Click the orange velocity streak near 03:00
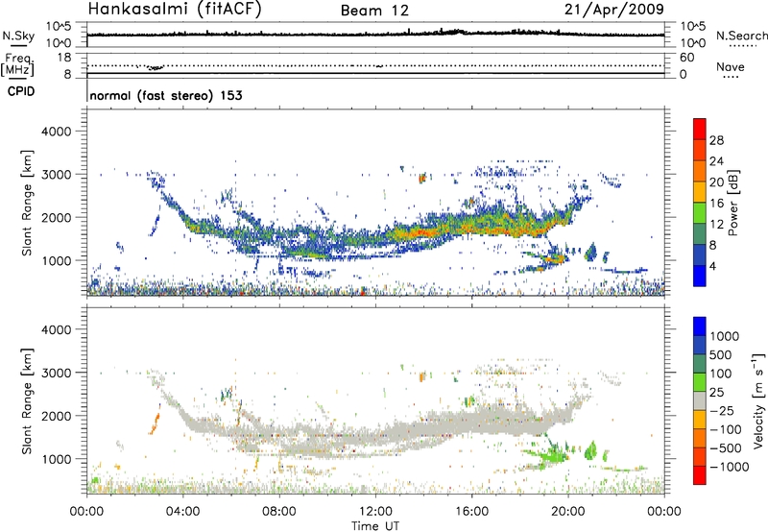 [155, 422]
